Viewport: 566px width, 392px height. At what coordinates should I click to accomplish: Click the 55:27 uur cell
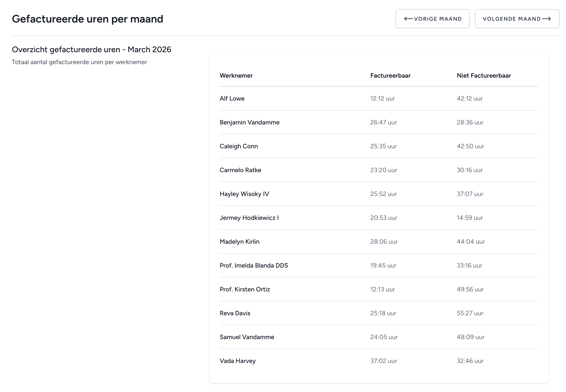click(470, 313)
